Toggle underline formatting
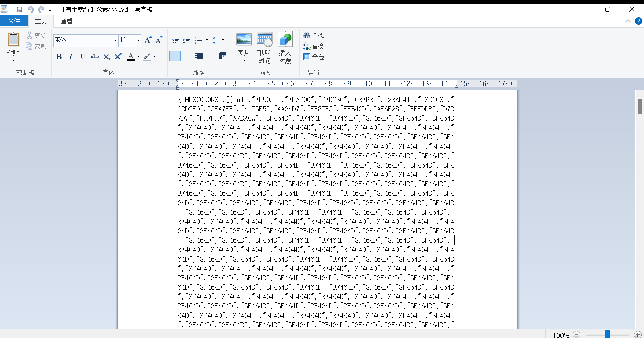This screenshot has width=644, height=338. pos(83,57)
